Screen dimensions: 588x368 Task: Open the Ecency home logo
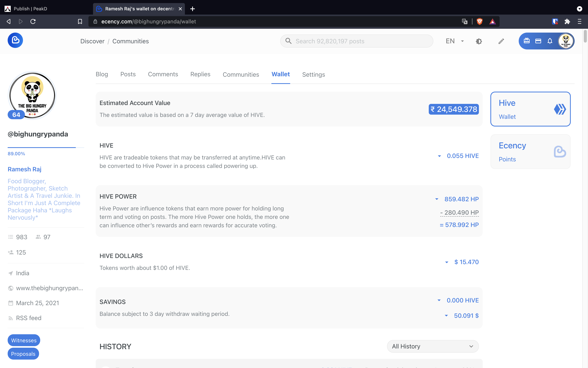click(x=15, y=40)
